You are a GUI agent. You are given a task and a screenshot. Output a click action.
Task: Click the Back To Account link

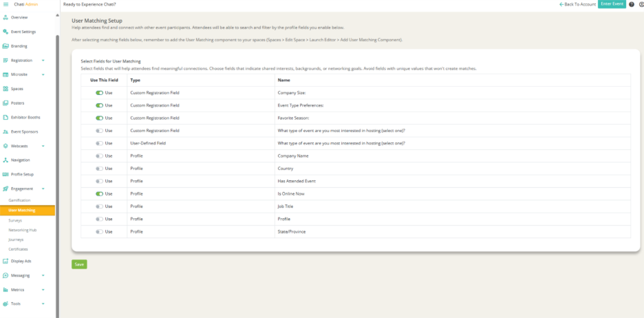coord(578,4)
